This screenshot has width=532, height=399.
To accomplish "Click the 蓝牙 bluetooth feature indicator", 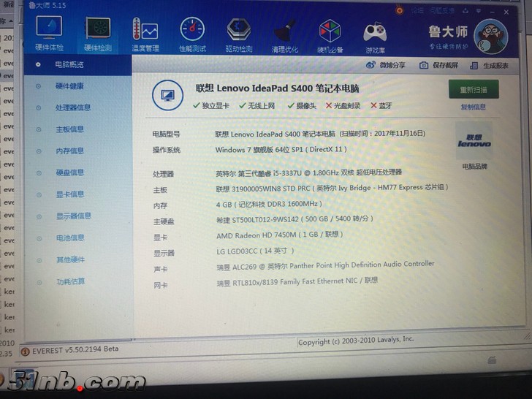I will click(x=381, y=105).
